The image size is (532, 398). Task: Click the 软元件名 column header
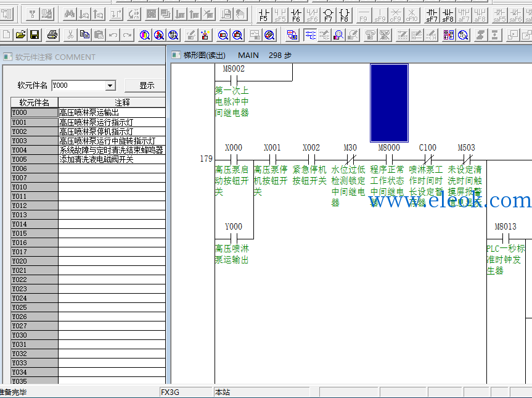coord(35,102)
